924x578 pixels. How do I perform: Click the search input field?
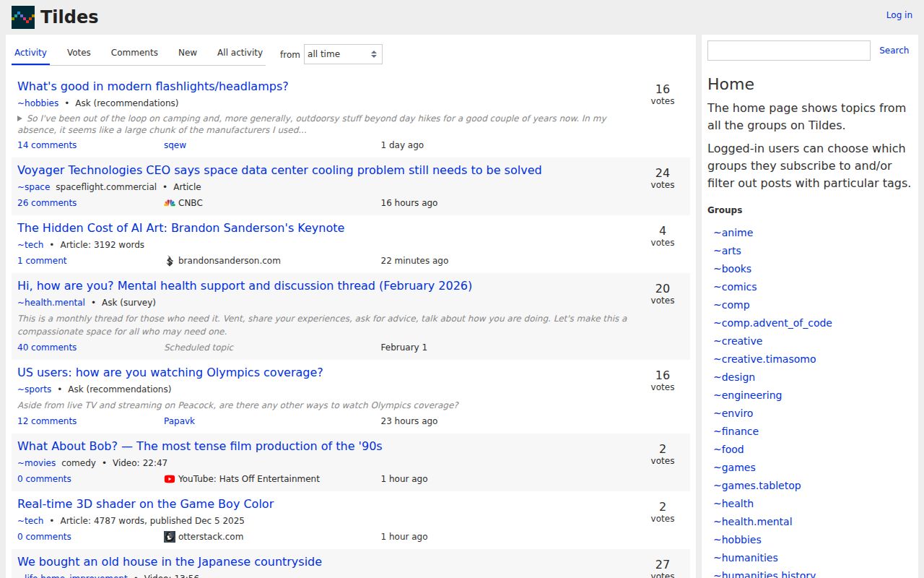[x=788, y=50]
